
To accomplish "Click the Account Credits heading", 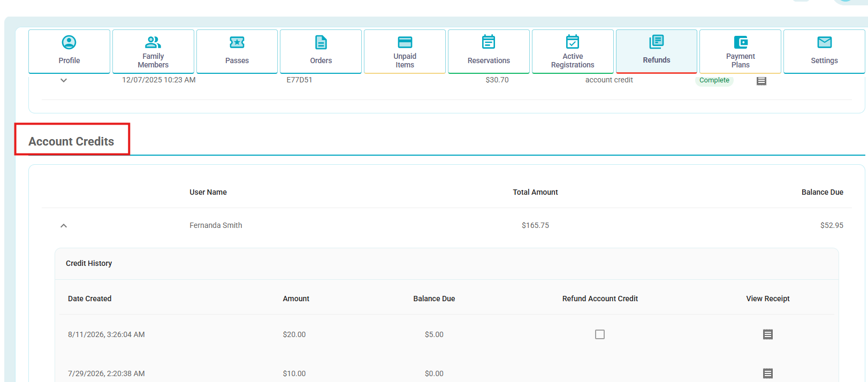I will tap(71, 141).
